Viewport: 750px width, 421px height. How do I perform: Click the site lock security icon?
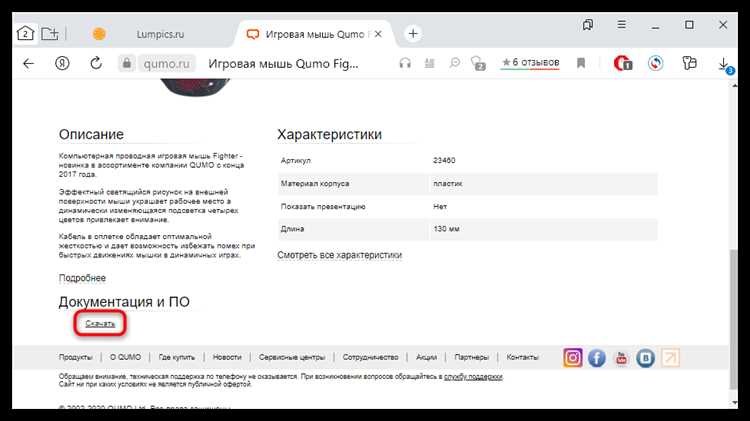pyautogui.click(x=127, y=63)
